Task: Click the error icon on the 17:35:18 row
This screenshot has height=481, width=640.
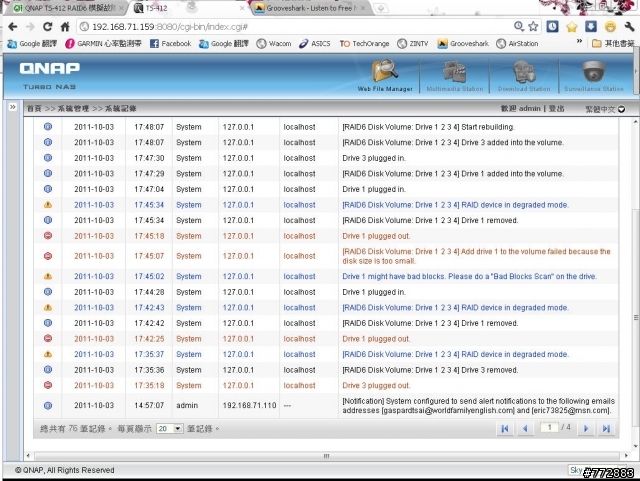Action: point(48,385)
